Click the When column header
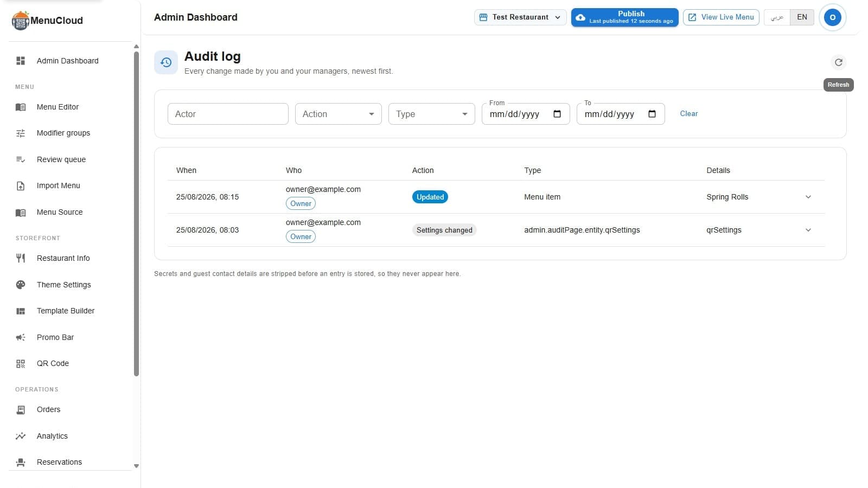 point(186,170)
